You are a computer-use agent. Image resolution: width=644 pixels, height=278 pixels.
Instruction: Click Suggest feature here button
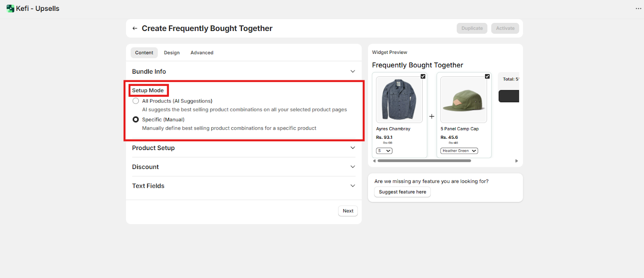[x=402, y=192]
